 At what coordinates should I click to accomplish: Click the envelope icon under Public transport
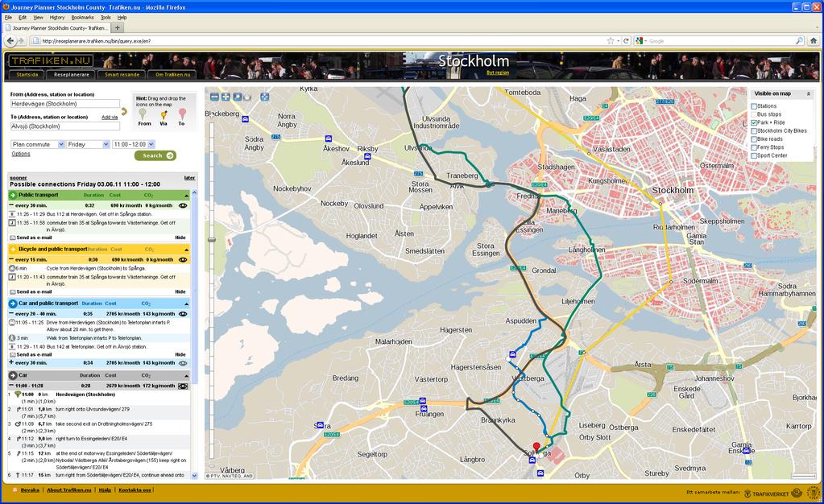click(13, 238)
